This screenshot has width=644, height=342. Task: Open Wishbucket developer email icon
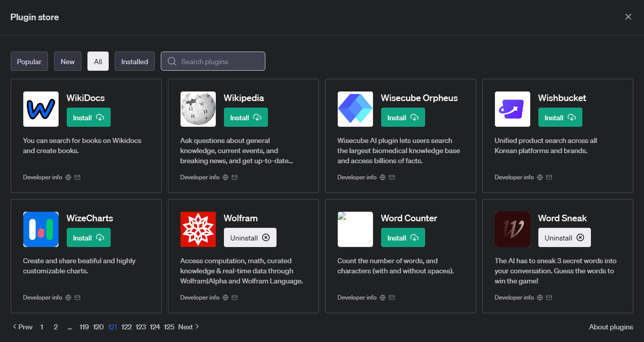point(549,177)
